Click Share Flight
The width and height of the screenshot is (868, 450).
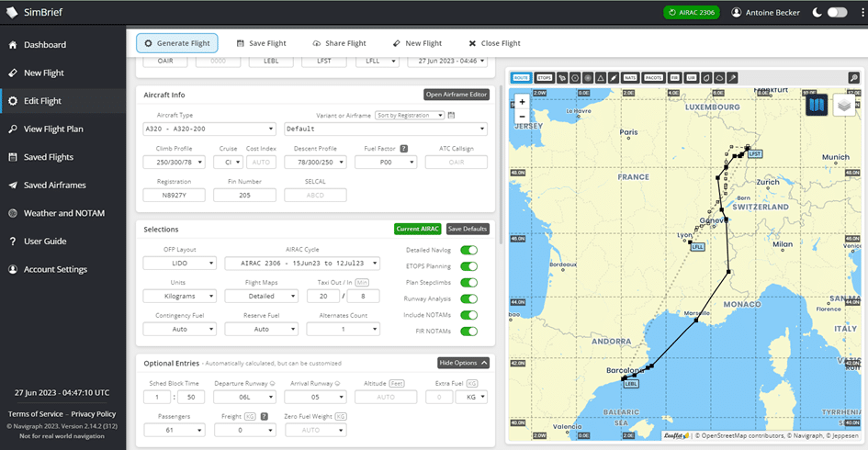[x=339, y=43]
